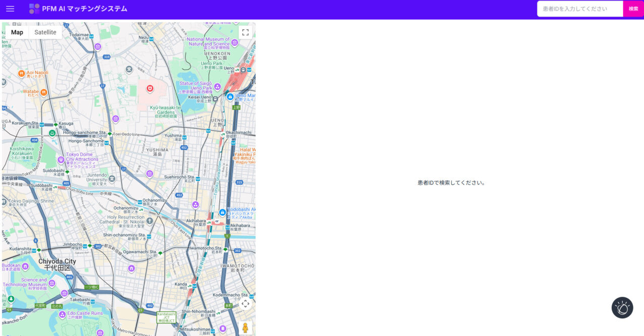Click the PFM AI マッチングシステム title

(x=85, y=9)
